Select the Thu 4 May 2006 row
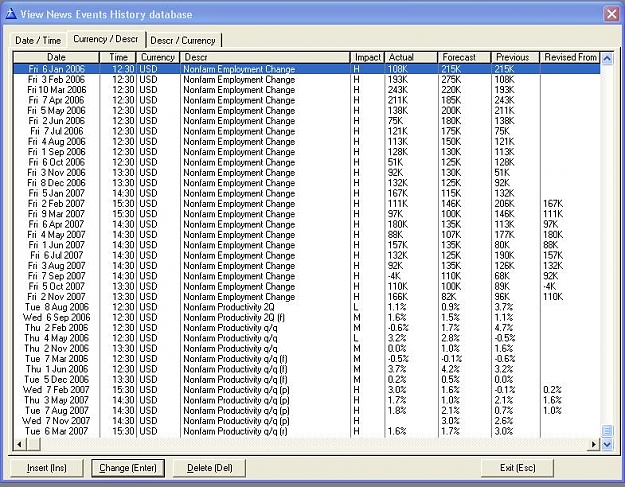 [307, 338]
